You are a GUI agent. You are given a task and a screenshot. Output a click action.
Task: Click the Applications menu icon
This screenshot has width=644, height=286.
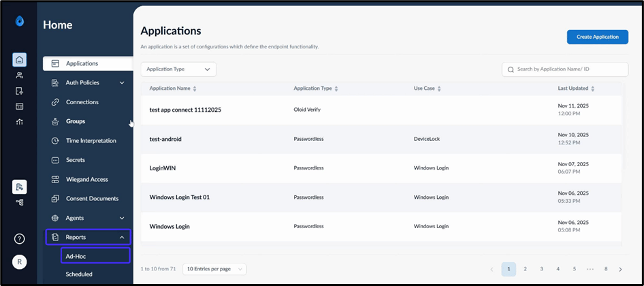pos(55,64)
